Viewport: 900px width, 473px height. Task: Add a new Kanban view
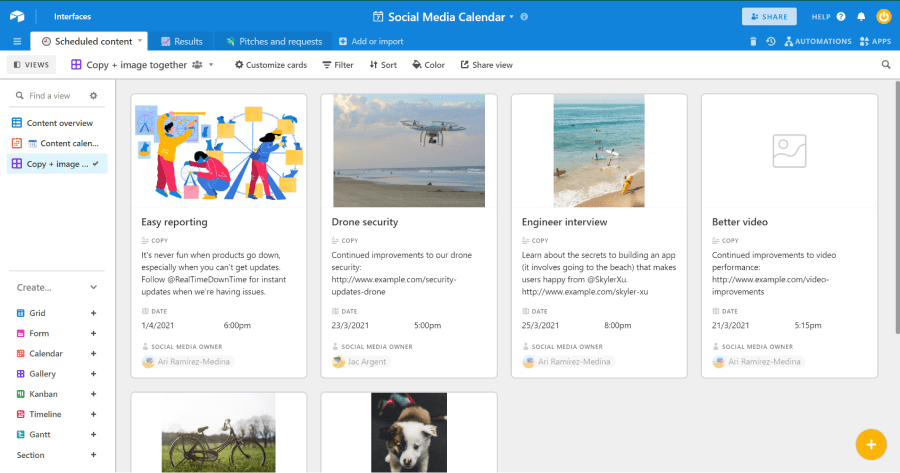click(93, 394)
